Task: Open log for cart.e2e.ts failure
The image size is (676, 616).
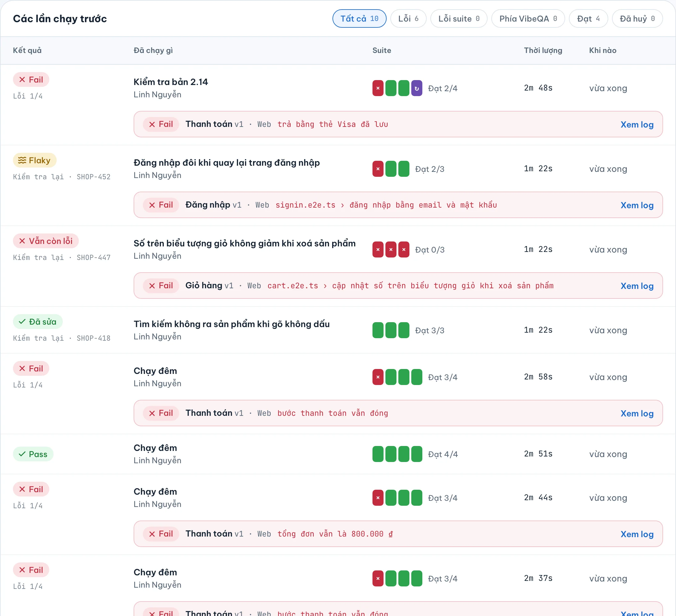Action: (x=637, y=286)
